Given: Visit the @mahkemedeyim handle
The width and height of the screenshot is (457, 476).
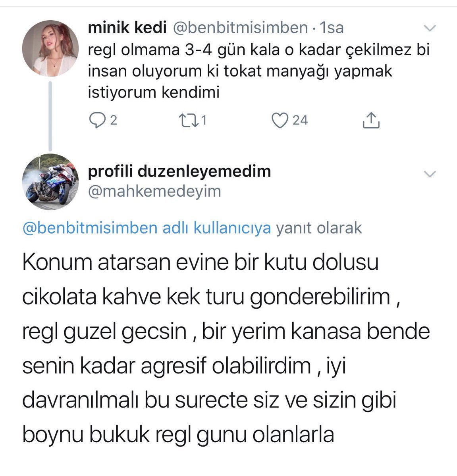Looking at the screenshot, I should click(x=154, y=191).
